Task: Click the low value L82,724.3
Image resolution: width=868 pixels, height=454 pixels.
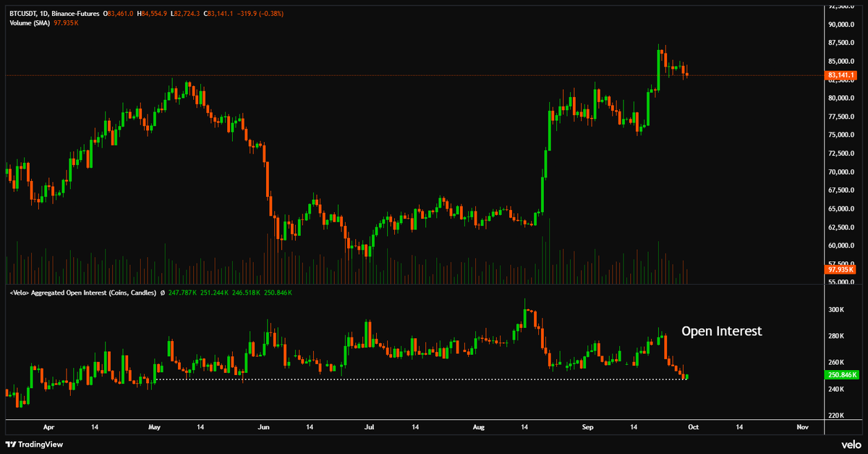Action: (x=185, y=14)
